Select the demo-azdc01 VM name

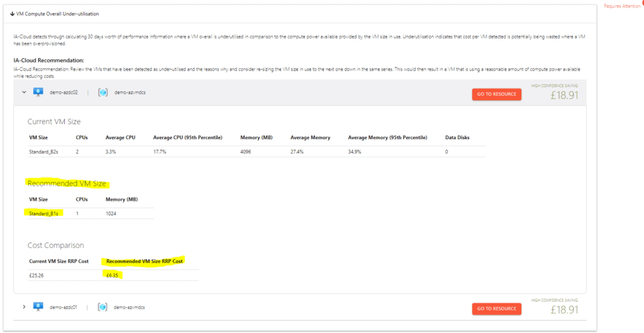click(64, 307)
